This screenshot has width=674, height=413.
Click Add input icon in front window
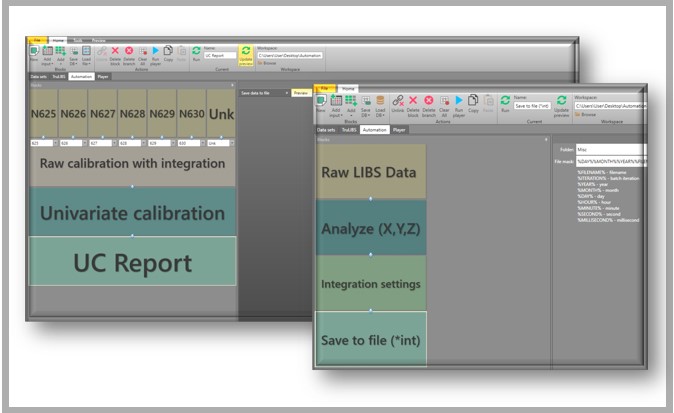[336, 101]
